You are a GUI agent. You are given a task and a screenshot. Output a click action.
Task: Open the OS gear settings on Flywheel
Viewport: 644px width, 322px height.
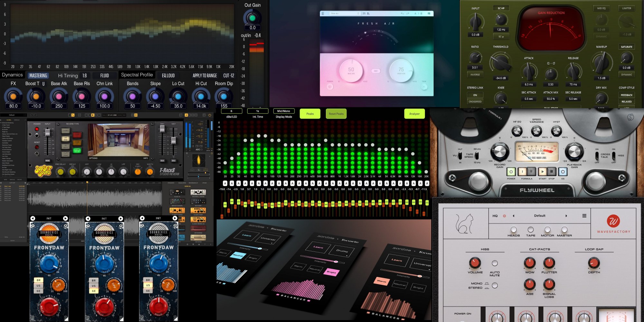[x=563, y=172]
